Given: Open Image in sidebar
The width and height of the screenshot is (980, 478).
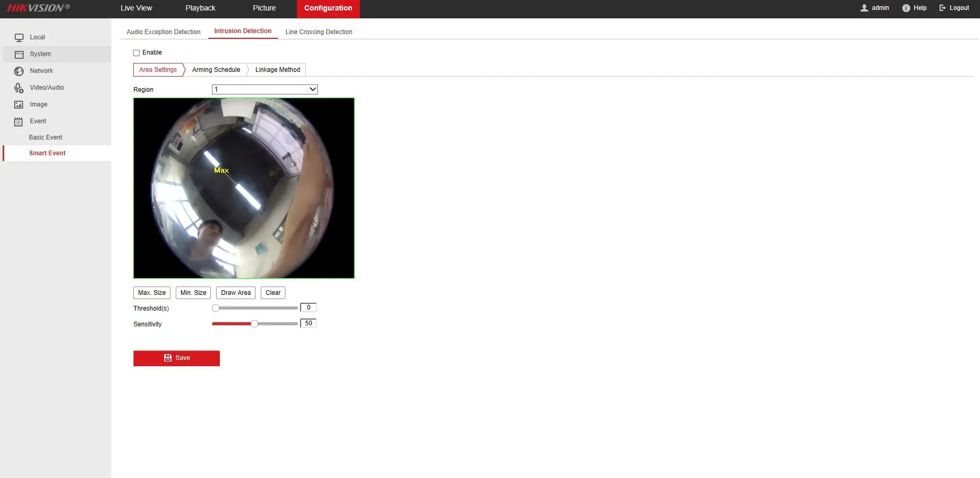Looking at the screenshot, I should 56,104.
